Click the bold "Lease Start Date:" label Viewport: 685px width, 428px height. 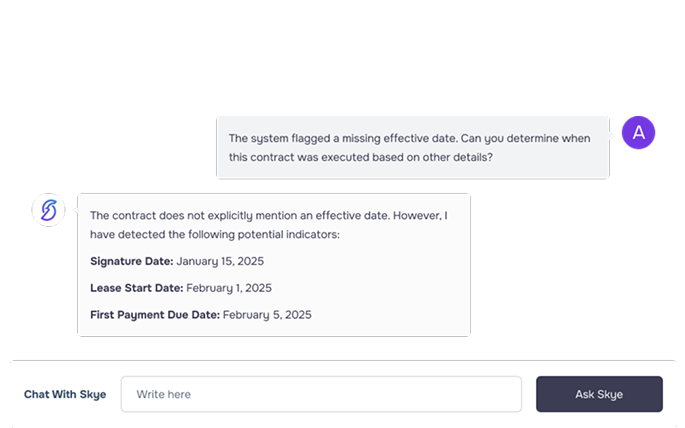136,288
